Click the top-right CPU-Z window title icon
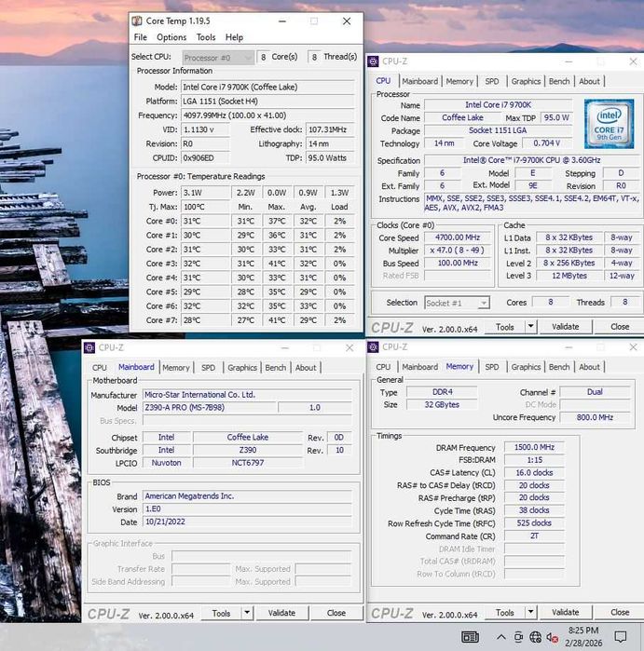 coord(373,61)
